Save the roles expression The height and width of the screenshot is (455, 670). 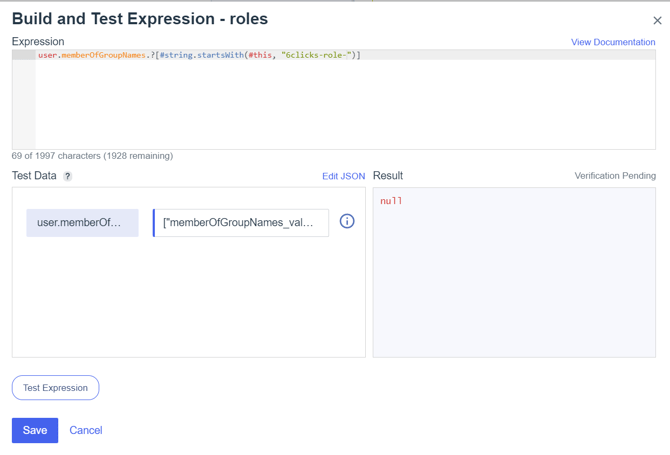(x=35, y=430)
